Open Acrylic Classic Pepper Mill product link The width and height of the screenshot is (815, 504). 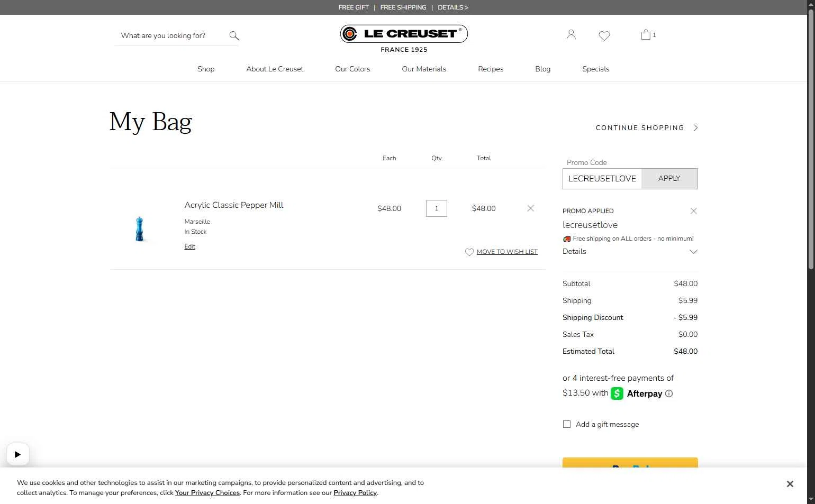tap(234, 205)
